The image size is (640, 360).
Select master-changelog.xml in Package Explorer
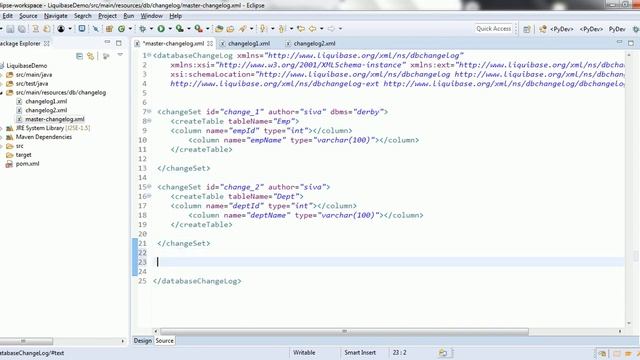[55, 119]
